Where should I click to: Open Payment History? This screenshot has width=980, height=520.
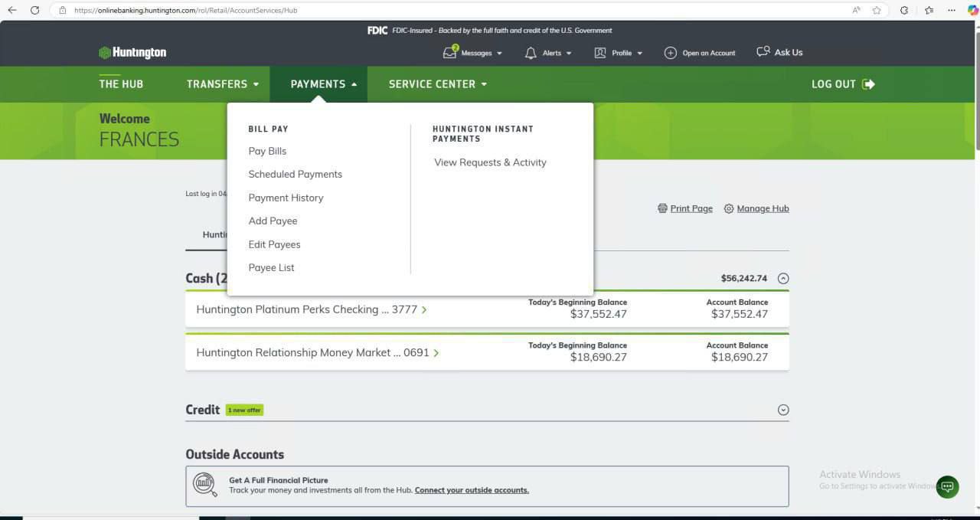[286, 198]
